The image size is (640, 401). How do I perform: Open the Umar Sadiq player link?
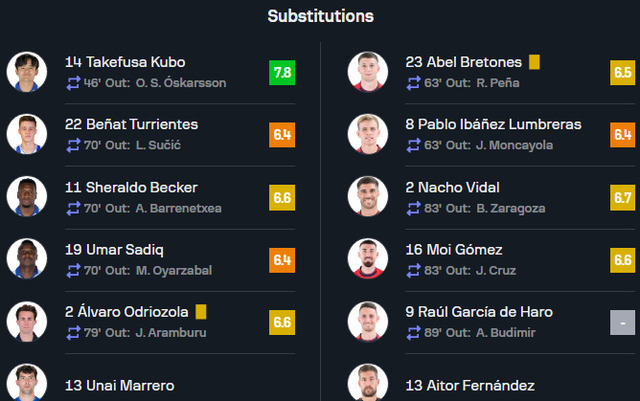(114, 250)
